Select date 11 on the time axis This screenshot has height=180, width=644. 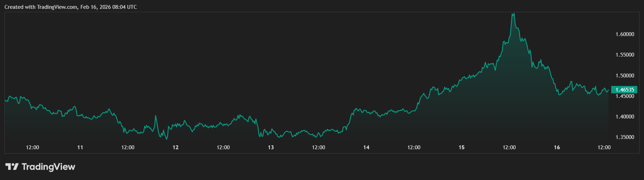(80, 147)
